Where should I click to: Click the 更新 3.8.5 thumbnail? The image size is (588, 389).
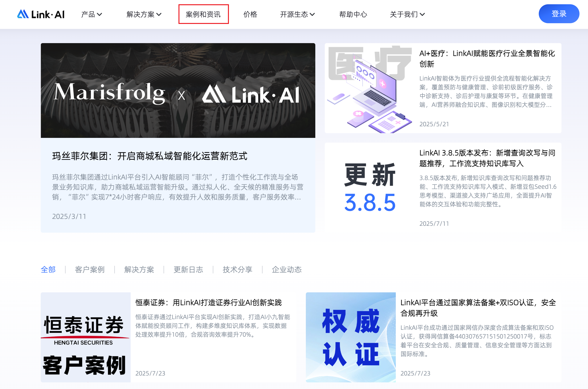pyautogui.click(x=370, y=188)
